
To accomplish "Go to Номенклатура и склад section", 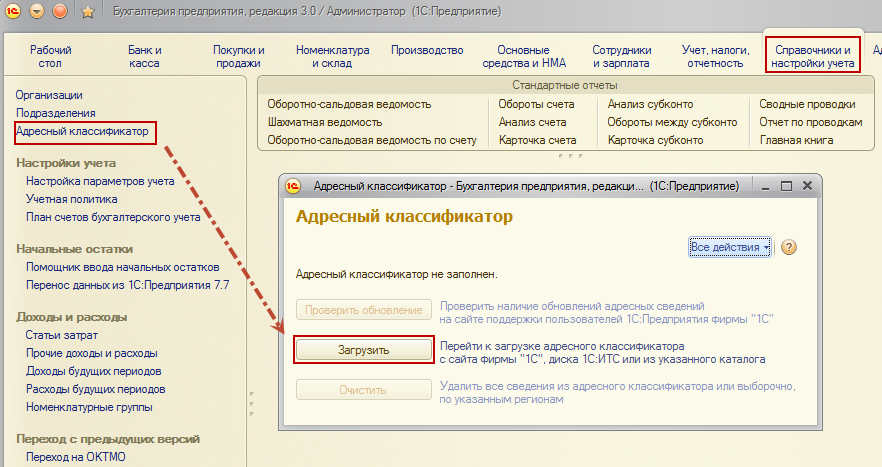I will [332, 56].
